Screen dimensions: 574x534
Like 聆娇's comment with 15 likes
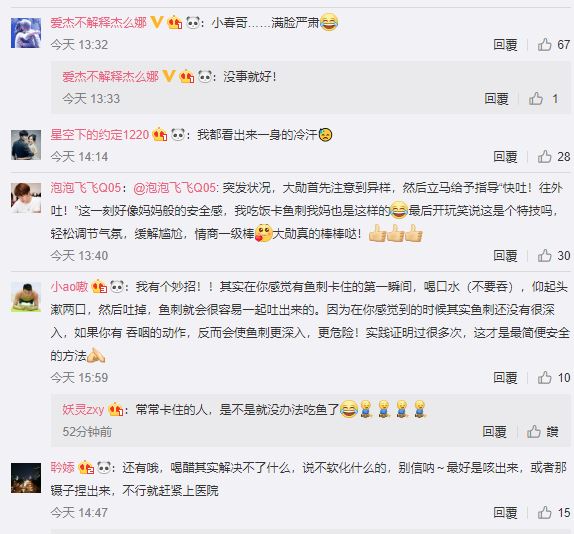point(554,512)
